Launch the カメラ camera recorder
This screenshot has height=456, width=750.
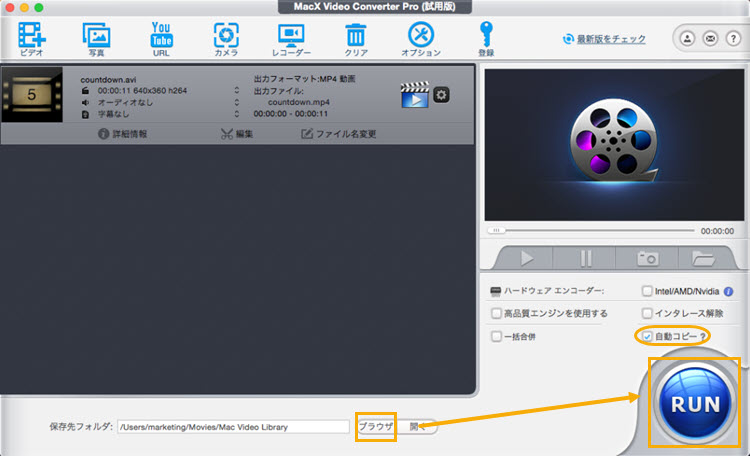point(226,39)
